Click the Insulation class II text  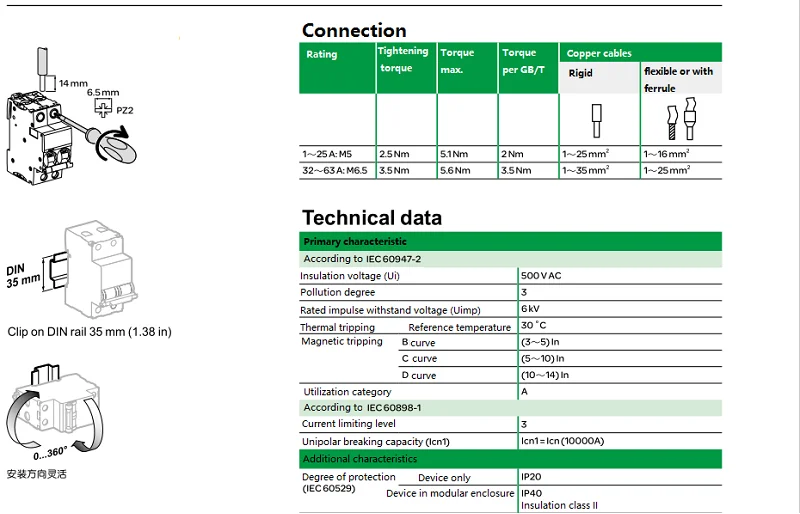[x=559, y=506]
